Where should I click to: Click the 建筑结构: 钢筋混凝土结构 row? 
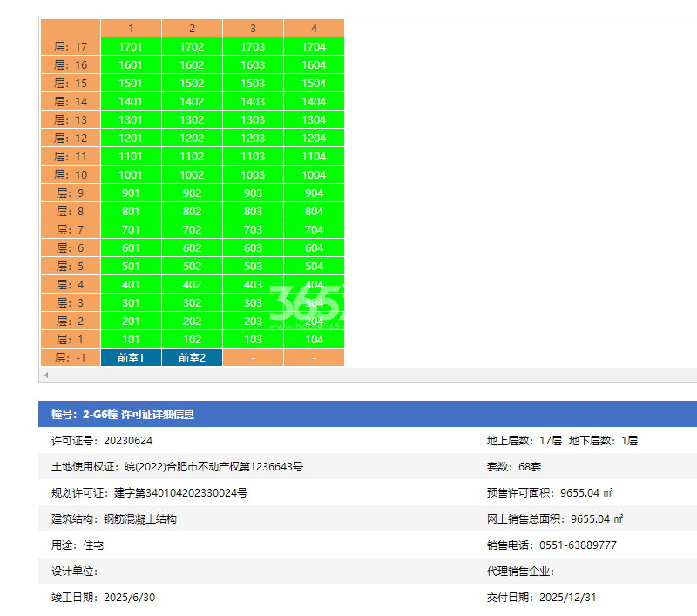point(114,519)
